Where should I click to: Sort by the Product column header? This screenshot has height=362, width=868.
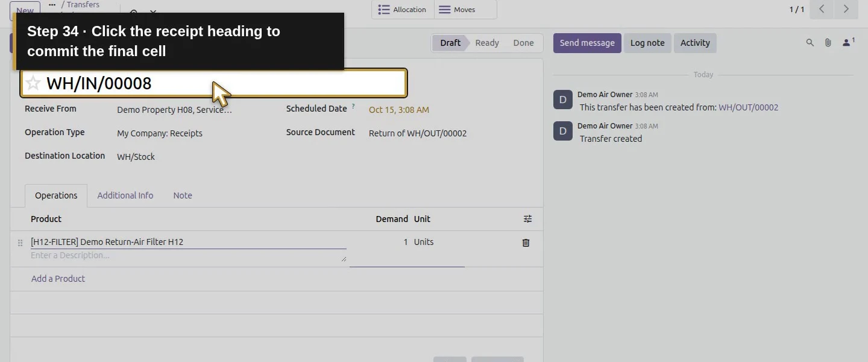tap(46, 219)
